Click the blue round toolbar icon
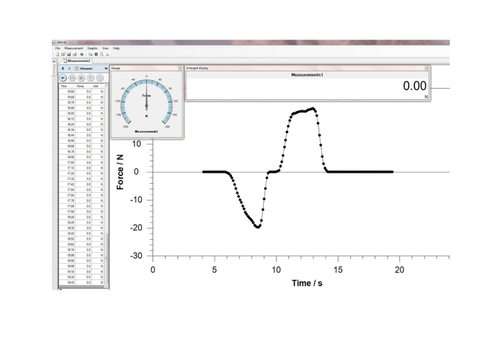The image size is (500, 361). tap(82, 54)
